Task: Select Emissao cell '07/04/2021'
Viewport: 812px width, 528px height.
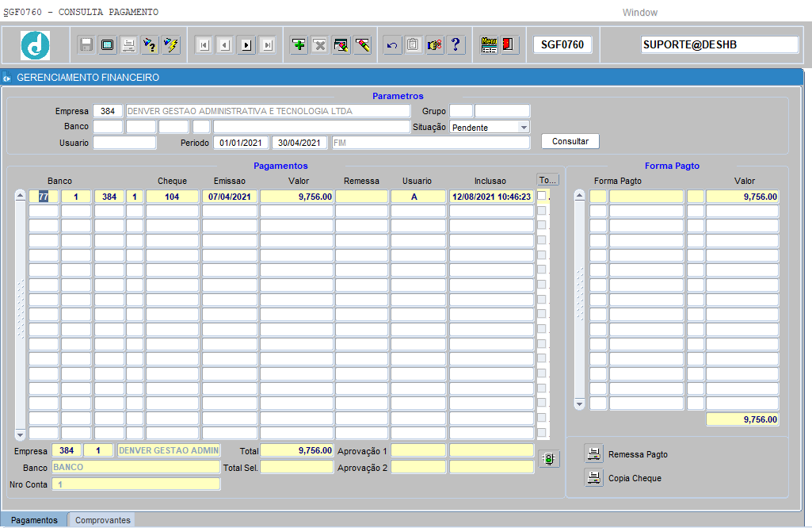Action: coord(230,197)
